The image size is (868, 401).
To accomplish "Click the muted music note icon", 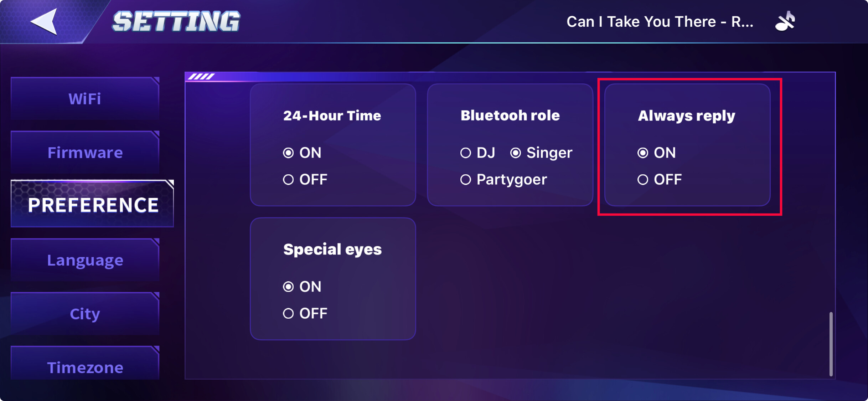I will [x=785, y=21].
